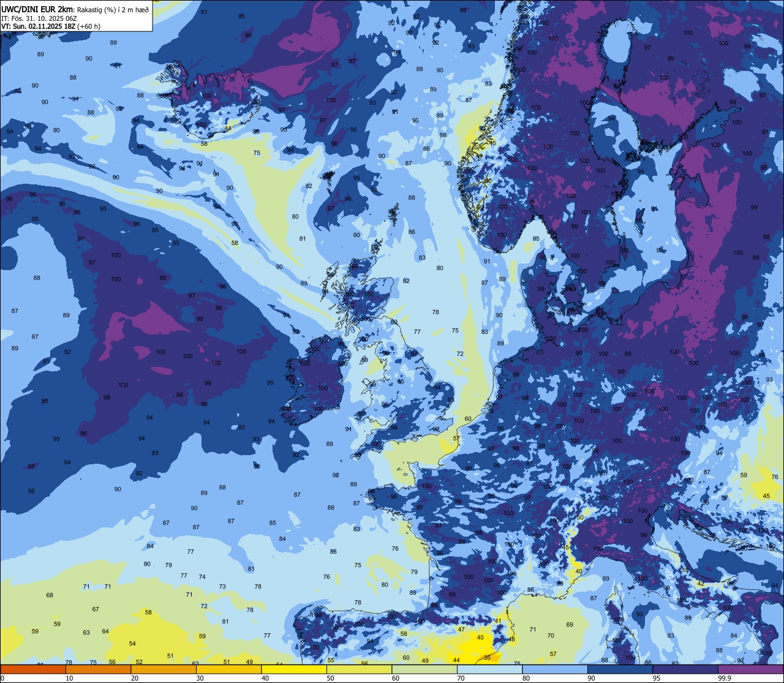This screenshot has height=683, width=784.
Task: Click the legend tick label '40'
Action: (265, 678)
